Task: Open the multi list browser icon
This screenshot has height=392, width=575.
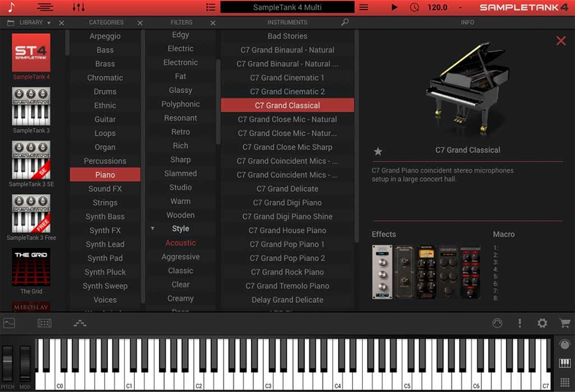Action: [210, 7]
